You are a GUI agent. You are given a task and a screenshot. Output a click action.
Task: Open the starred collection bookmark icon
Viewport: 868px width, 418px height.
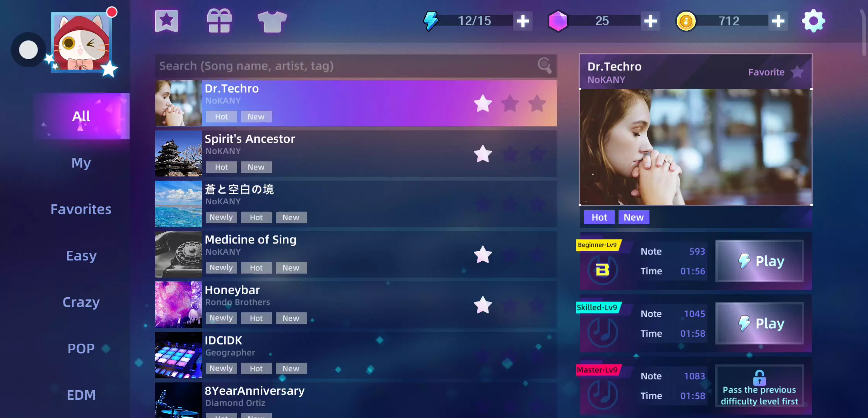point(166,21)
